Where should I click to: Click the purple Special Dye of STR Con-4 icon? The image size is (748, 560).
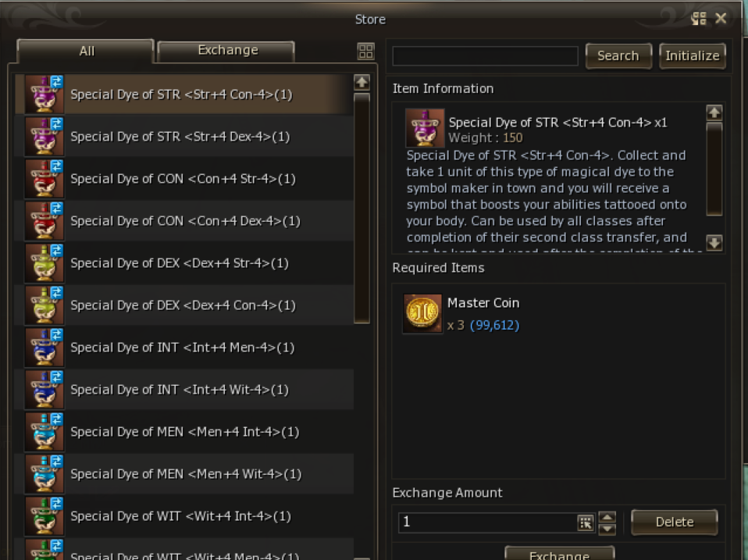45,94
